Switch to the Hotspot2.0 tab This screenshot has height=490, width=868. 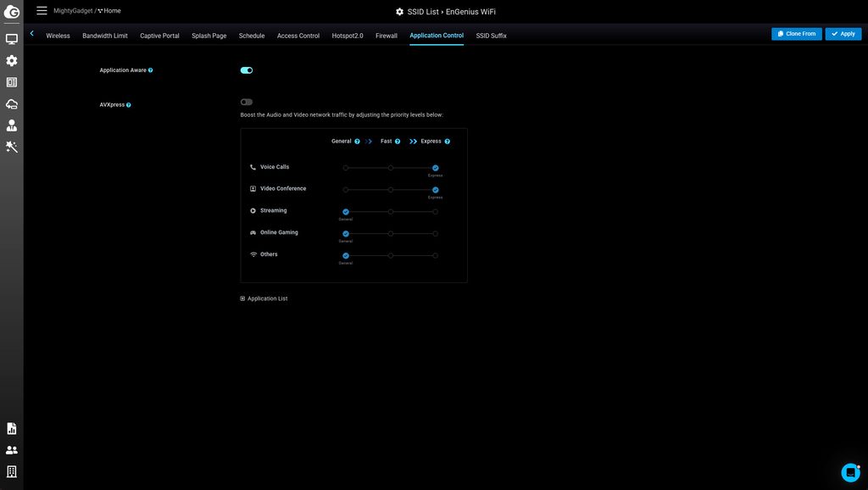click(348, 36)
